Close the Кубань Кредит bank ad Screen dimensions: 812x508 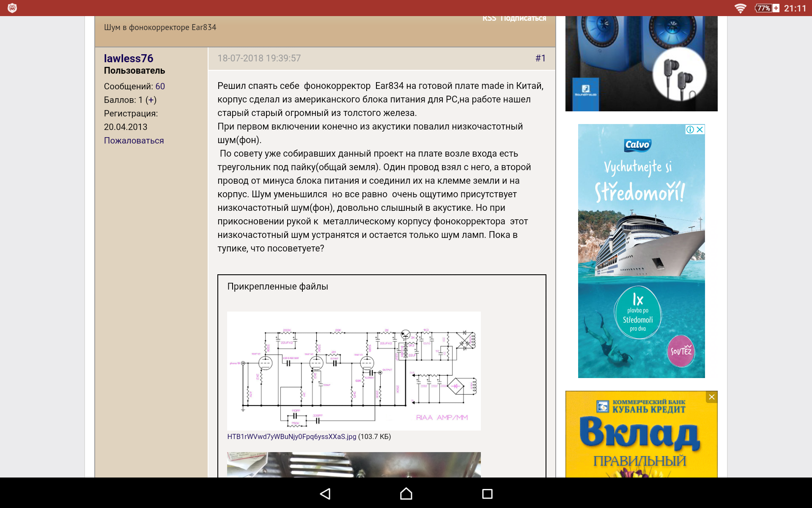pyautogui.click(x=712, y=397)
